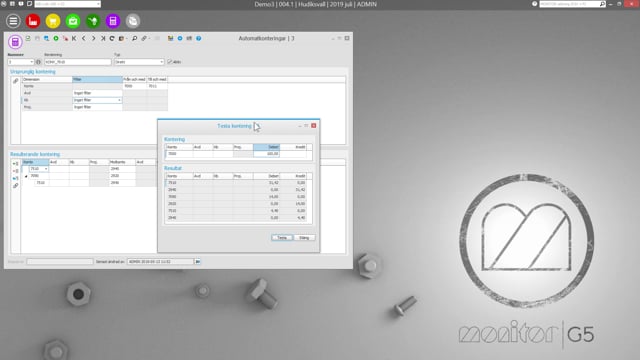Click the blue round settings icon in toolbar
The height and width of the screenshot is (360, 640).
tap(180, 38)
